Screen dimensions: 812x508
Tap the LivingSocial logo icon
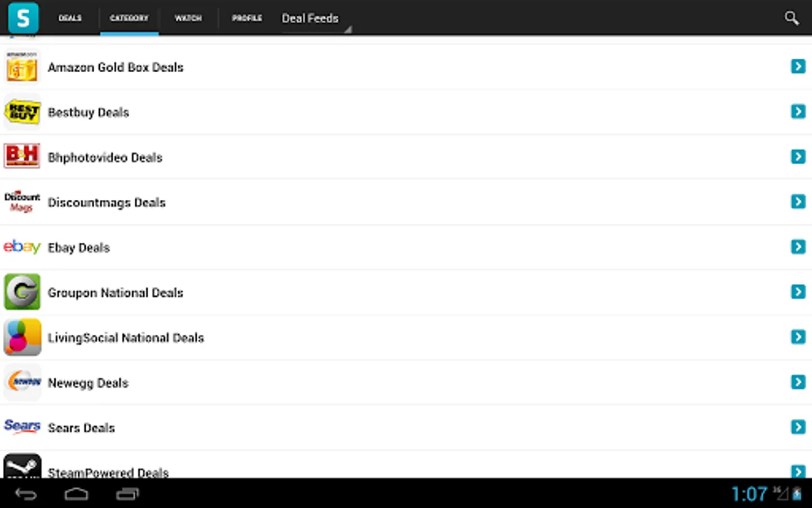(22, 337)
